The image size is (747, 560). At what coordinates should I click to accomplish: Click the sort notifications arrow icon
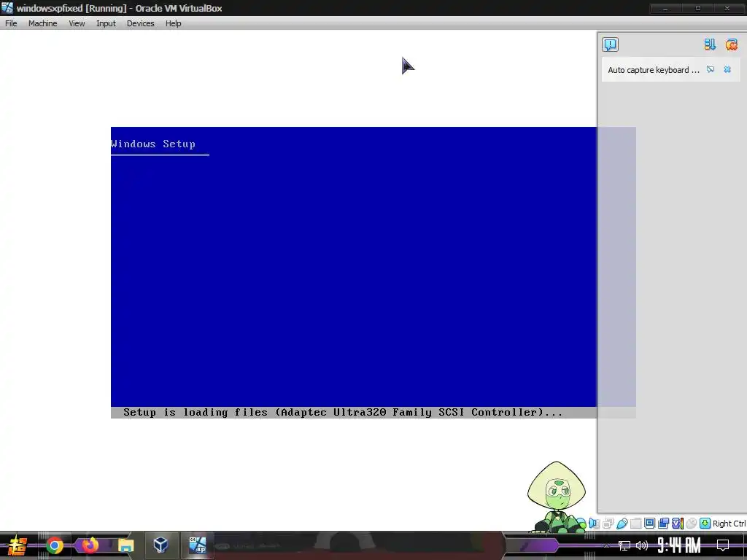pos(710,44)
